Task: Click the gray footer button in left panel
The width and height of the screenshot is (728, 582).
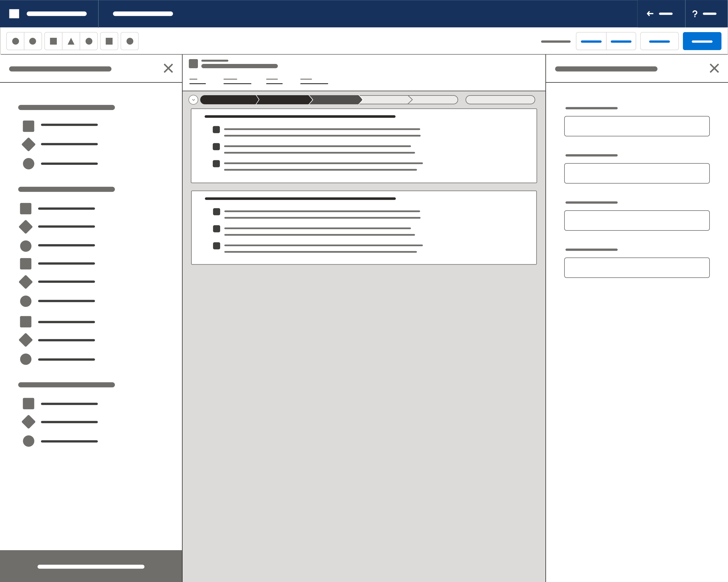Action: [x=91, y=566]
